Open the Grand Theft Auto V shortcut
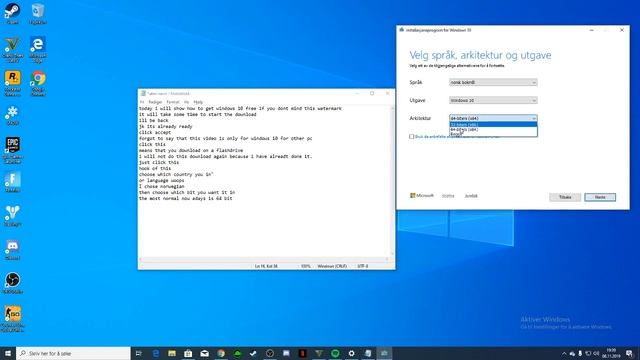The image size is (640, 360). 12,49
